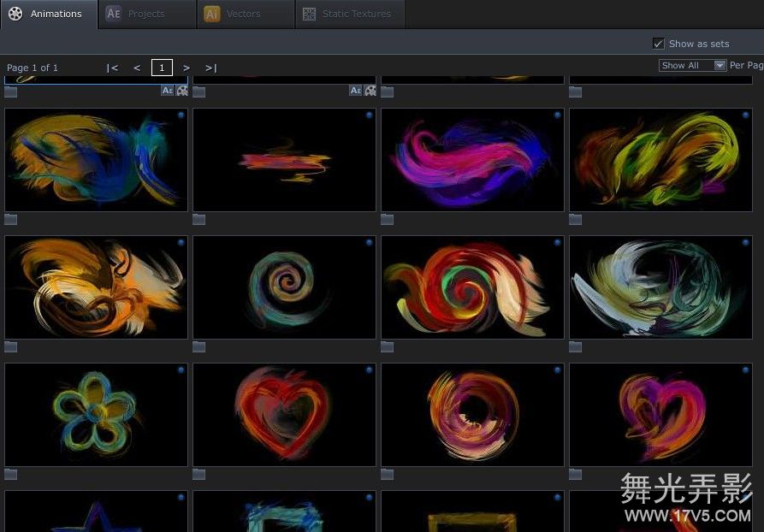Go to the previous page
This screenshot has height=532, width=764.
(x=137, y=68)
